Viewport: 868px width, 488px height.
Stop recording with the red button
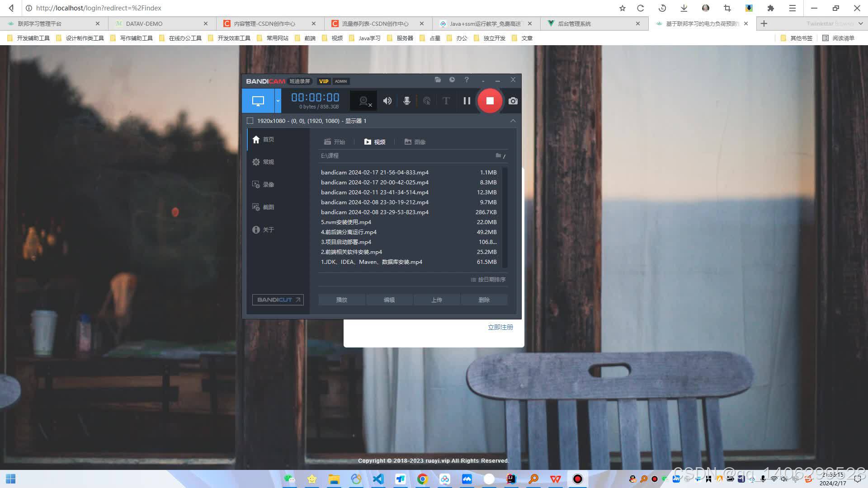[490, 101]
